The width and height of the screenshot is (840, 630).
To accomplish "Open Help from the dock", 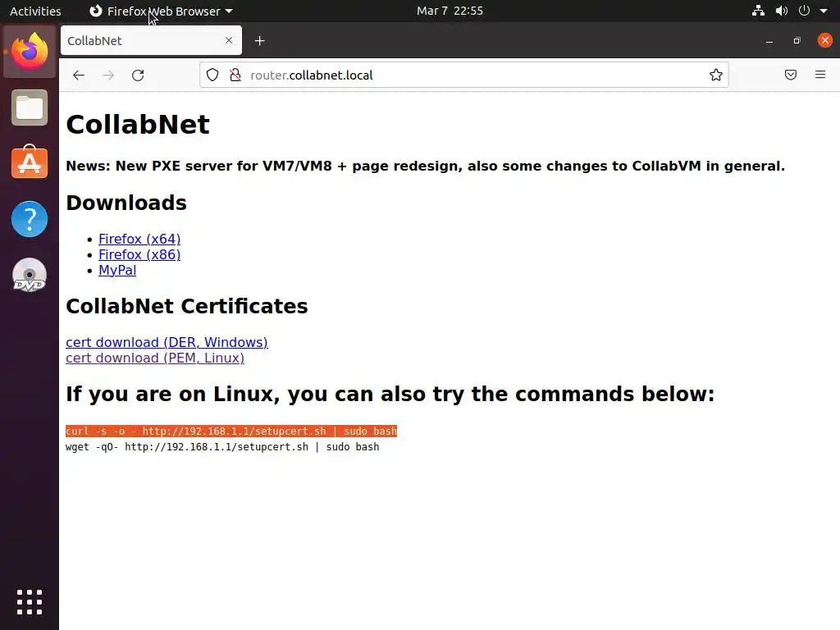I will click(30, 219).
